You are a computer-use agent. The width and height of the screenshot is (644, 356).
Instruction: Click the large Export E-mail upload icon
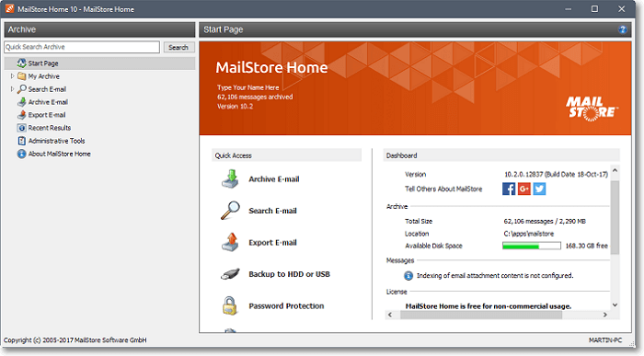[230, 242]
